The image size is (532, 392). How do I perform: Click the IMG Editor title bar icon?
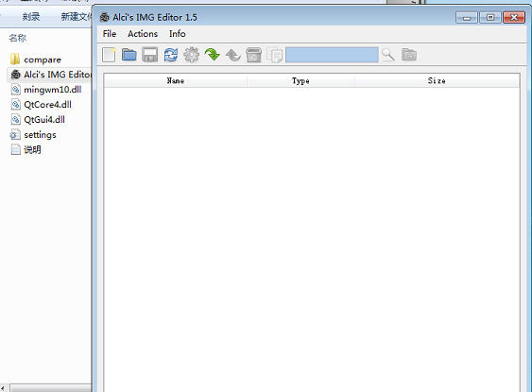pyautogui.click(x=105, y=17)
